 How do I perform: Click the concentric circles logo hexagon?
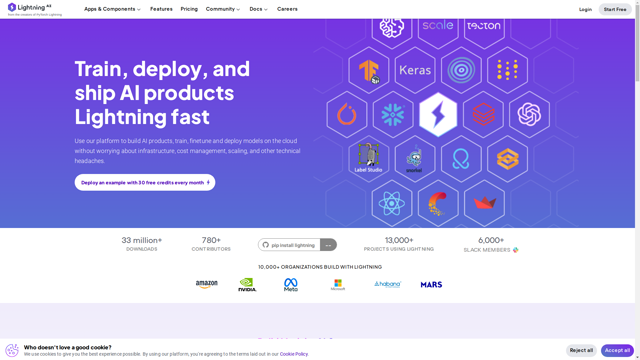tap(461, 70)
